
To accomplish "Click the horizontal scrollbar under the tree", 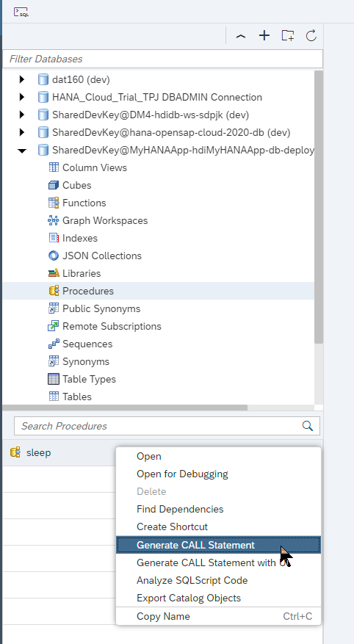I will 125,408.
